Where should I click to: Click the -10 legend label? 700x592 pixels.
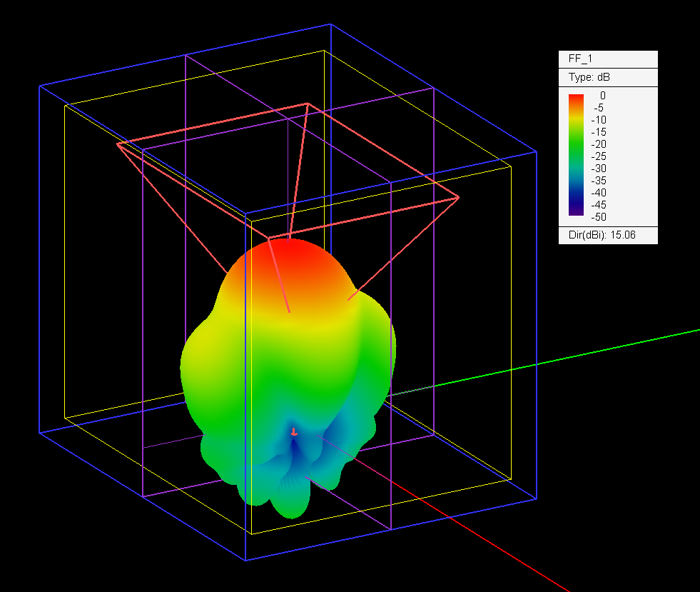tap(598, 120)
